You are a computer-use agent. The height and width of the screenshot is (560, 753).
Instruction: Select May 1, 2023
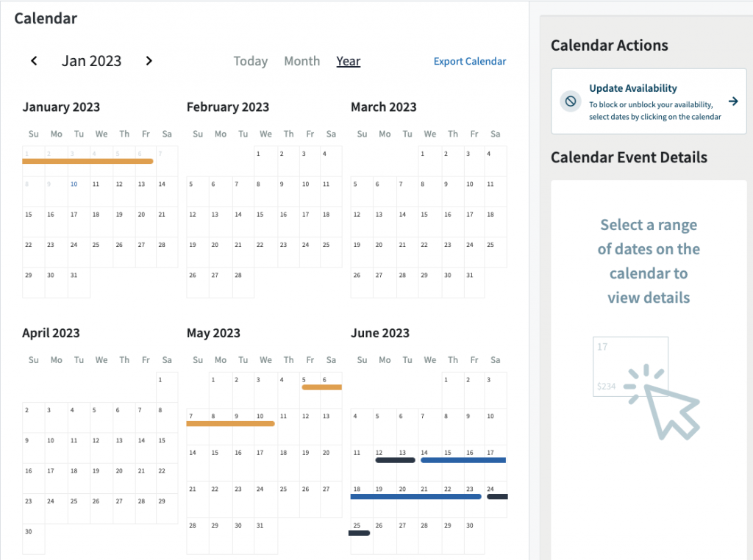pyautogui.click(x=221, y=390)
